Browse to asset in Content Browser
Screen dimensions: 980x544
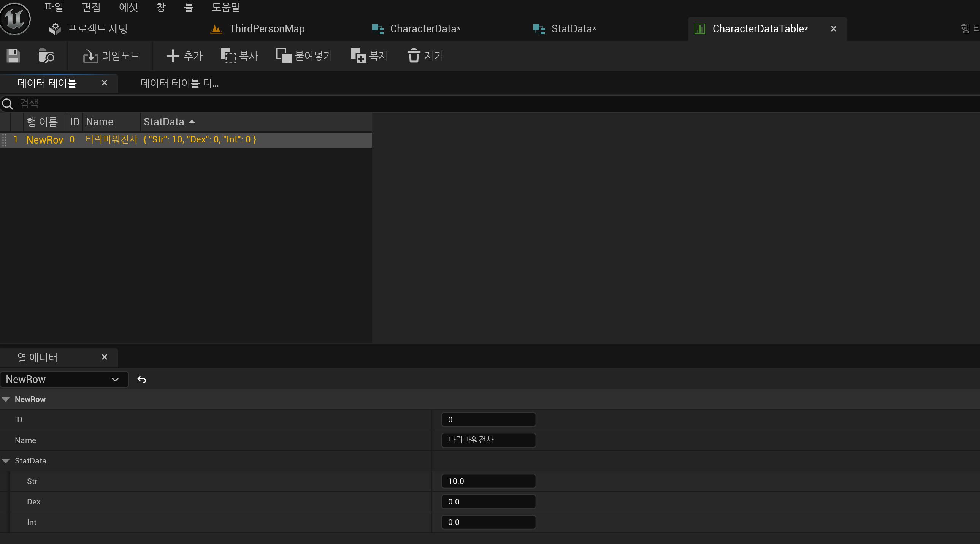(46, 56)
